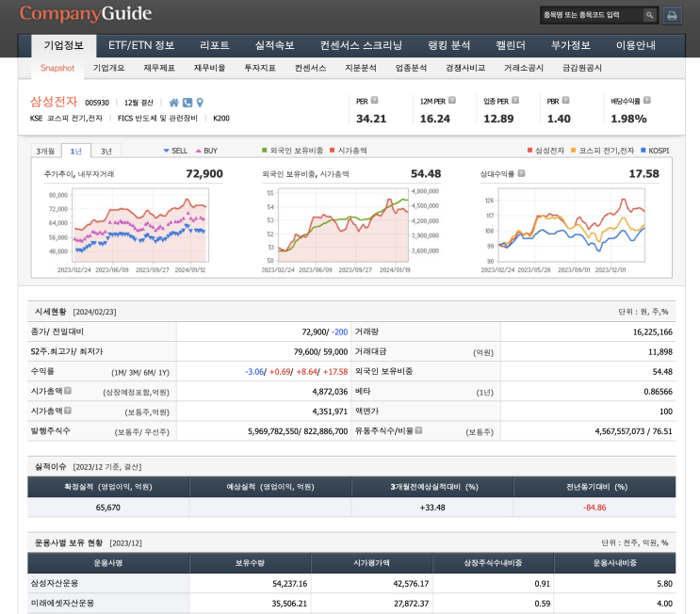
Task: Click the 삼성자산운용 row name
Action: [55, 583]
